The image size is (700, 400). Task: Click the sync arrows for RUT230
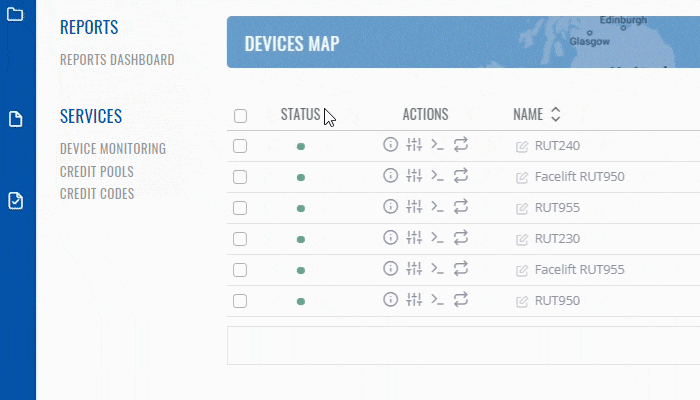[x=461, y=238]
